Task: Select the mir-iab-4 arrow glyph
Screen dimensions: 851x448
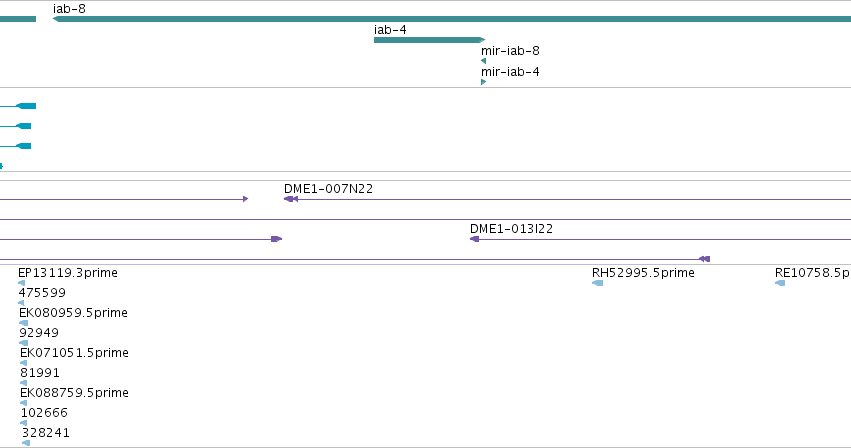Action: [x=484, y=82]
